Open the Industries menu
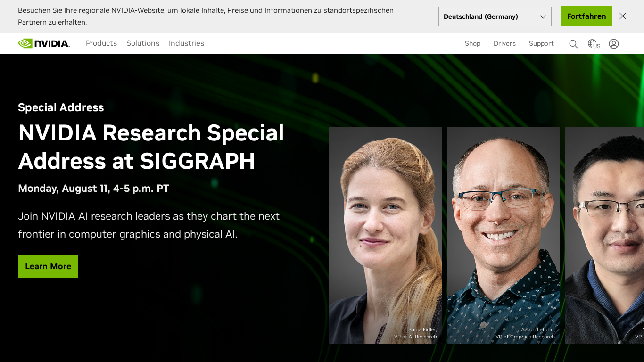This screenshot has width=644, height=362. 186,43
